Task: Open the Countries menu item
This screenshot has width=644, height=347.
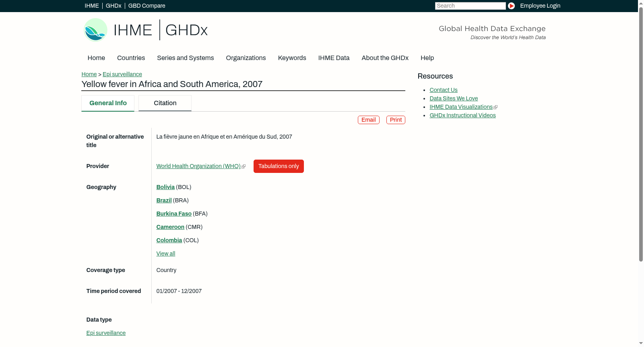Action: click(131, 58)
